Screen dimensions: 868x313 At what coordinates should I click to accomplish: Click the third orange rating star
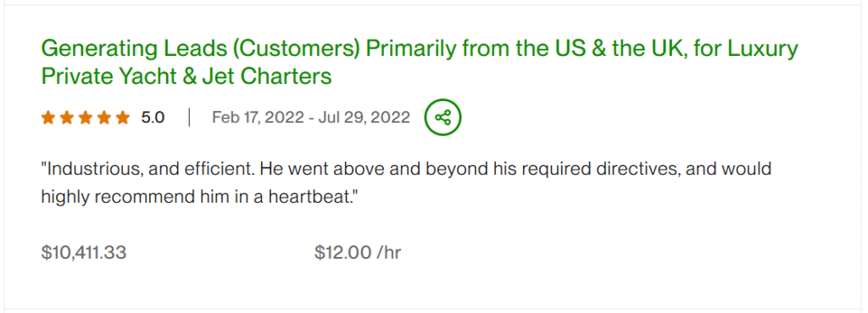86,117
